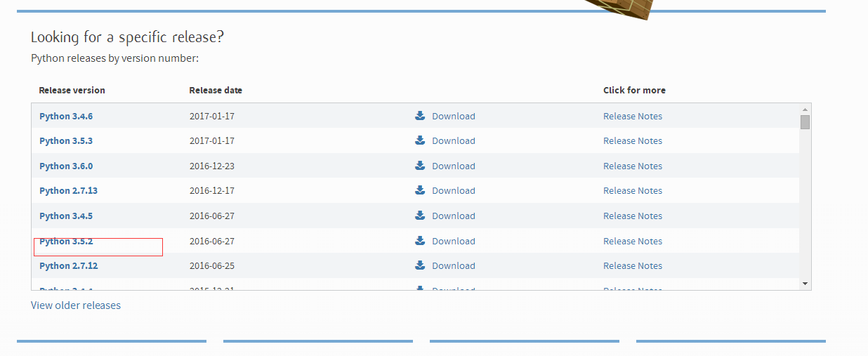Screen dimensions: 868x356
Task: Download link text for Python 2.7.12
Action: point(454,266)
